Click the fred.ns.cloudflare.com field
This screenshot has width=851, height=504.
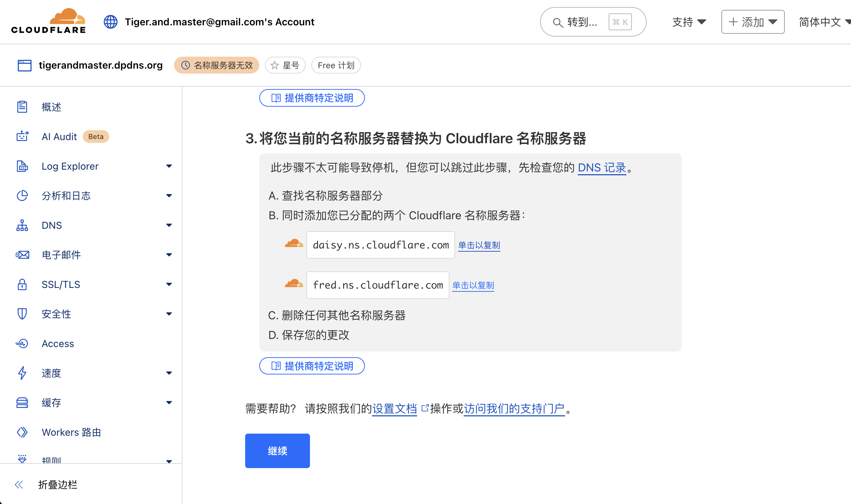coord(378,285)
